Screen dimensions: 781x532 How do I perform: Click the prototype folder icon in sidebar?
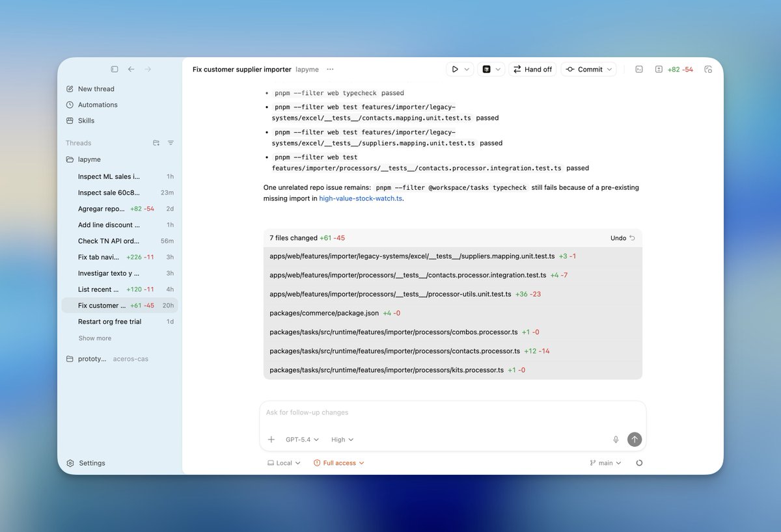tap(70, 359)
